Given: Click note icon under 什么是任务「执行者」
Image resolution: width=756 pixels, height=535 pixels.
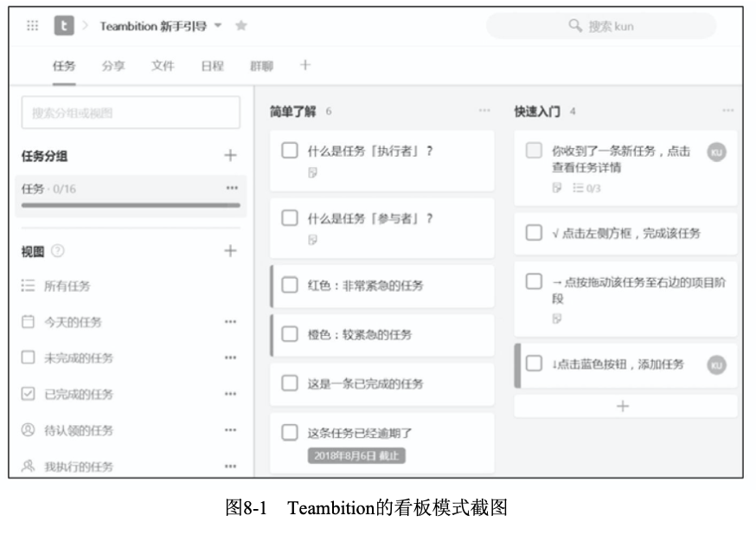Looking at the screenshot, I should coord(312,172).
